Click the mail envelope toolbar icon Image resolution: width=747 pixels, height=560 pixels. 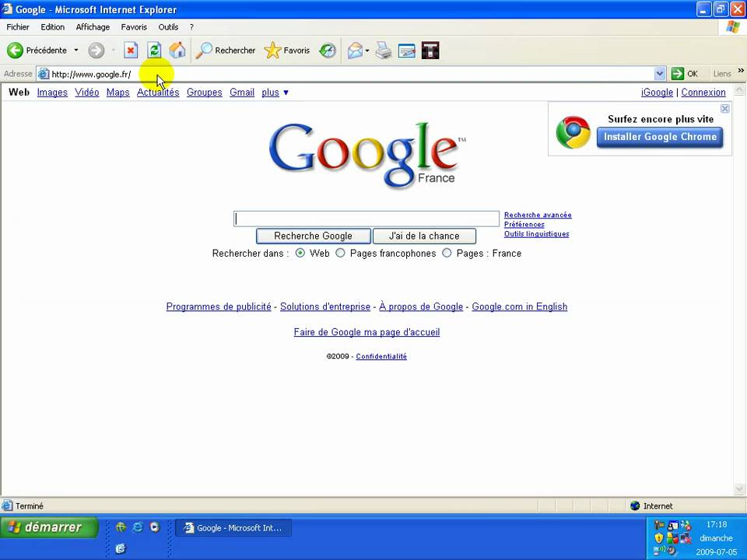[x=355, y=50]
